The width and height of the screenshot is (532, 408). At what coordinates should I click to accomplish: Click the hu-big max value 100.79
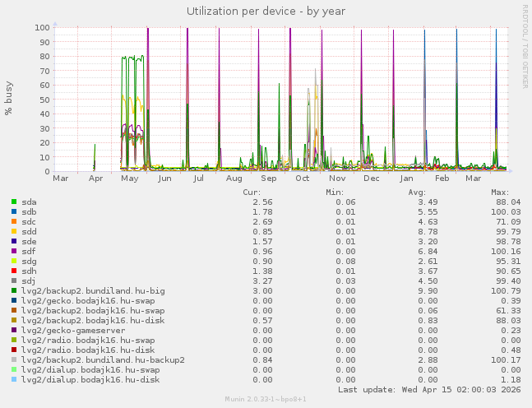click(506, 291)
